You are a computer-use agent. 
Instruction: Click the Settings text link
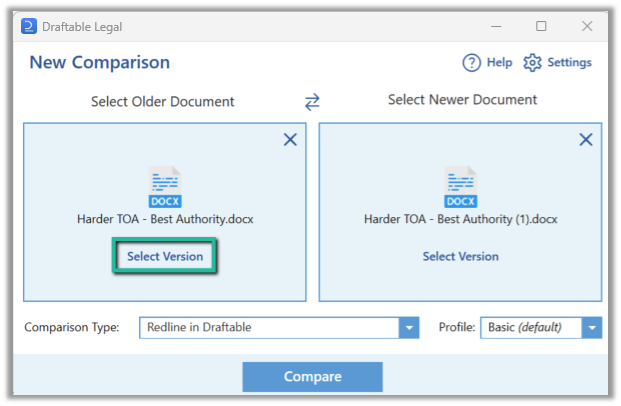pyautogui.click(x=569, y=62)
